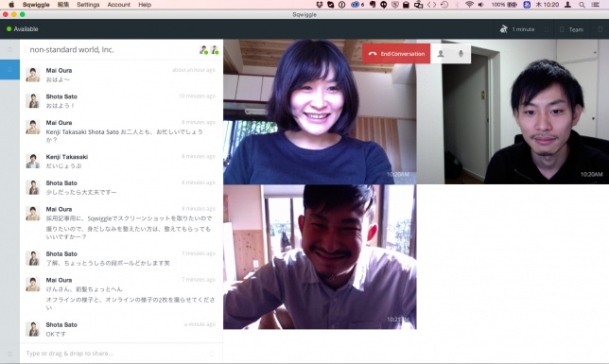Click second member avatar in room header
The width and height of the screenshot is (609, 364).
(x=215, y=50)
